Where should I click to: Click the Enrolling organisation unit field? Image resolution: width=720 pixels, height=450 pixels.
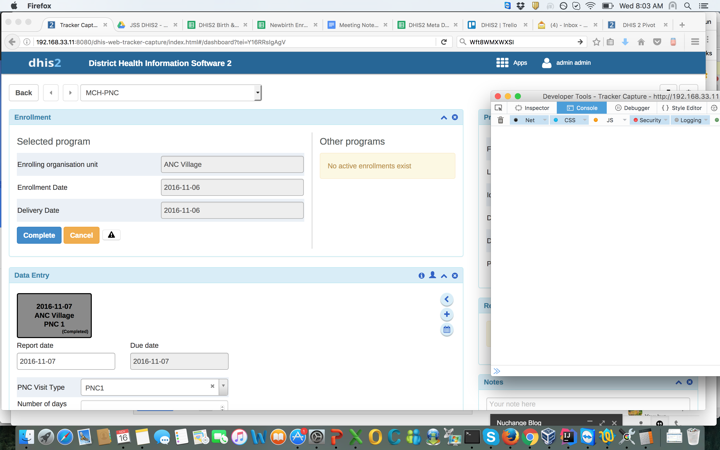232,164
